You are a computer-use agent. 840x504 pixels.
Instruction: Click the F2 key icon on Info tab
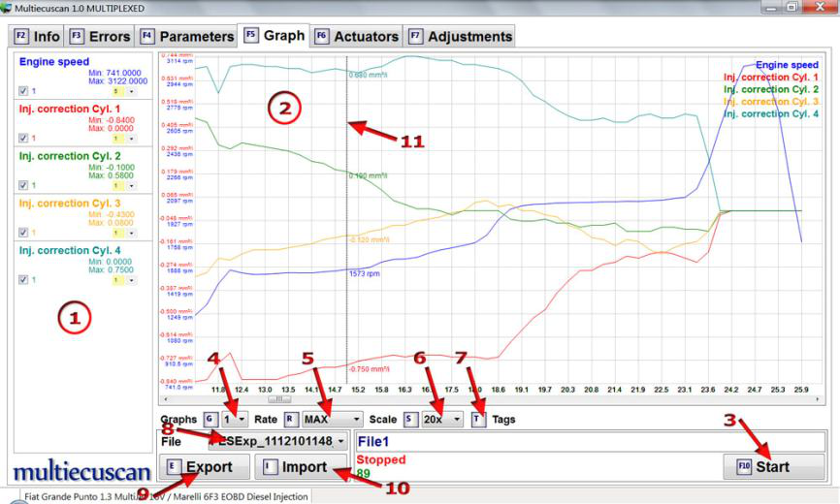point(19,37)
